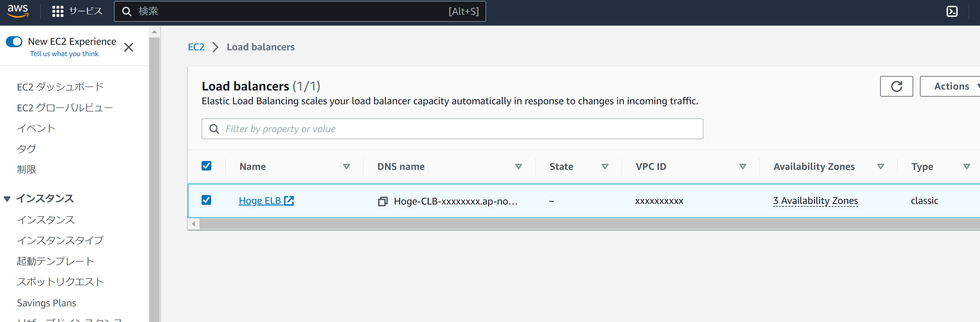This screenshot has width=980, height=322.
Task: Uncheck the select-all header checkbox
Action: [x=206, y=166]
